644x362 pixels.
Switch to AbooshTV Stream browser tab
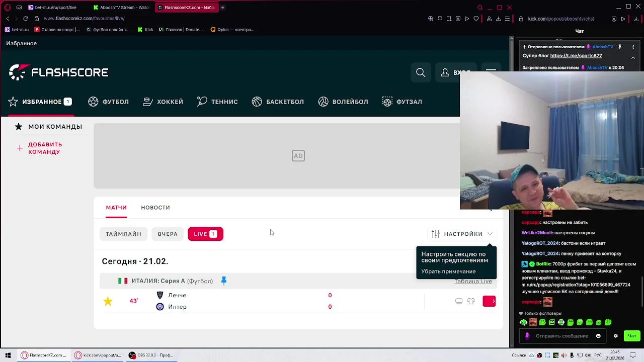click(x=121, y=8)
